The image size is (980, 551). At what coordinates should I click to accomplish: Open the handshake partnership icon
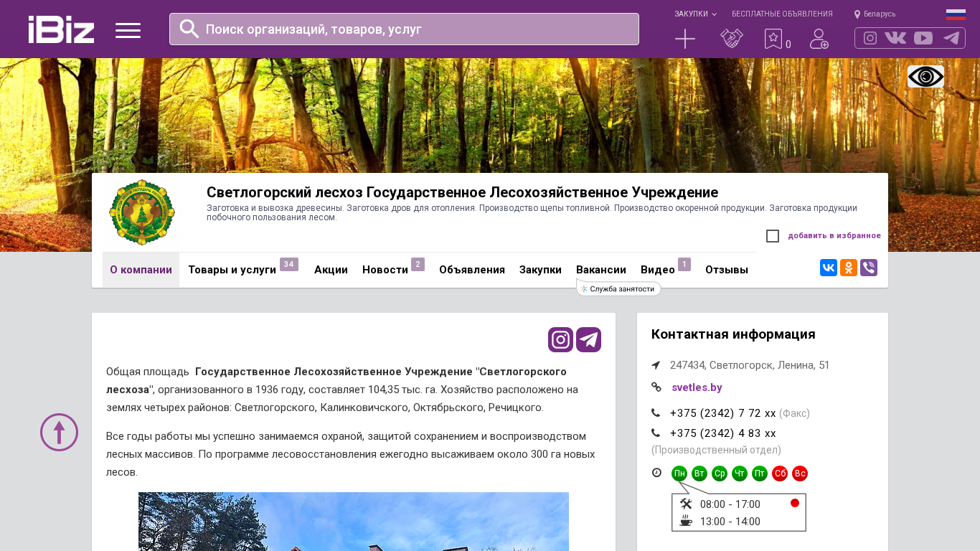(732, 39)
